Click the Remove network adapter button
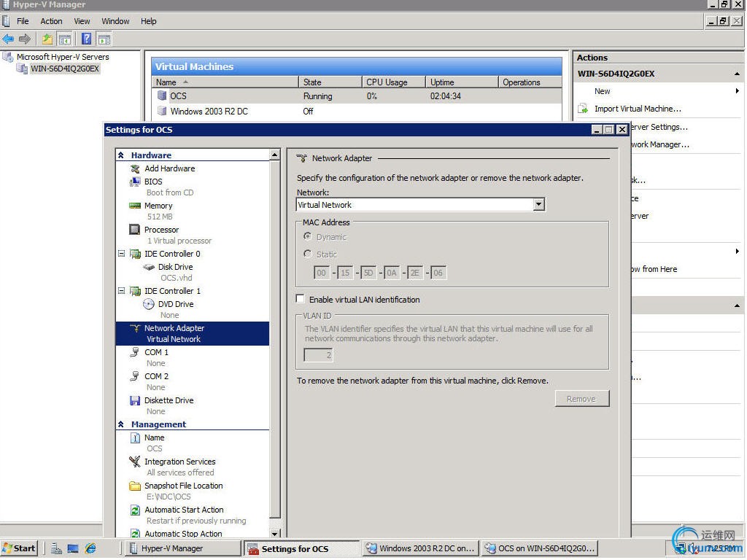The height and width of the screenshot is (560, 747). tap(581, 399)
